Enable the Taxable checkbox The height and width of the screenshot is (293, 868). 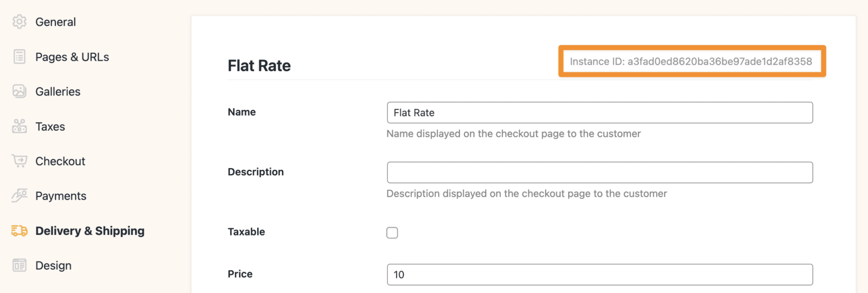pos(392,233)
